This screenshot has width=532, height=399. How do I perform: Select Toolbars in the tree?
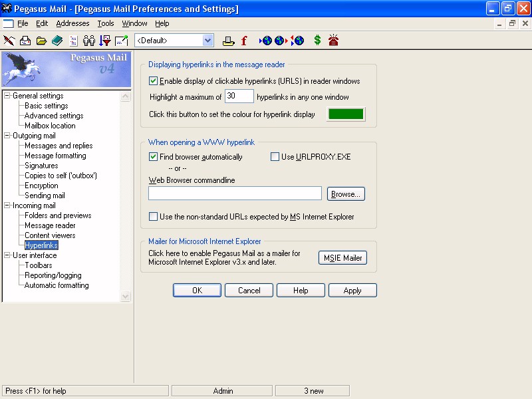[39, 265]
